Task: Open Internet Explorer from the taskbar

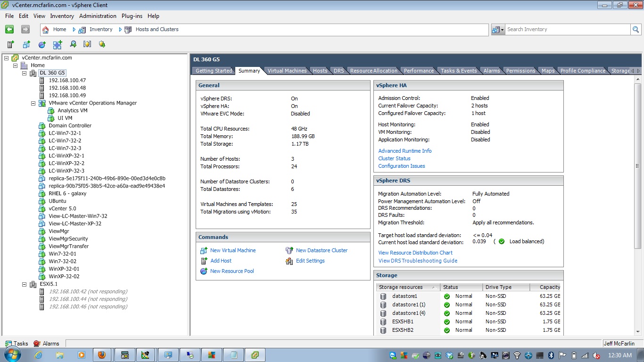Action: [x=39, y=355]
